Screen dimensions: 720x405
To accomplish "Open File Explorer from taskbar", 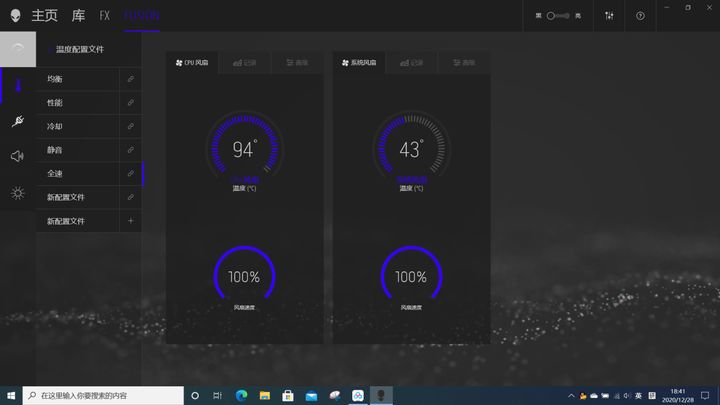I will 264,395.
